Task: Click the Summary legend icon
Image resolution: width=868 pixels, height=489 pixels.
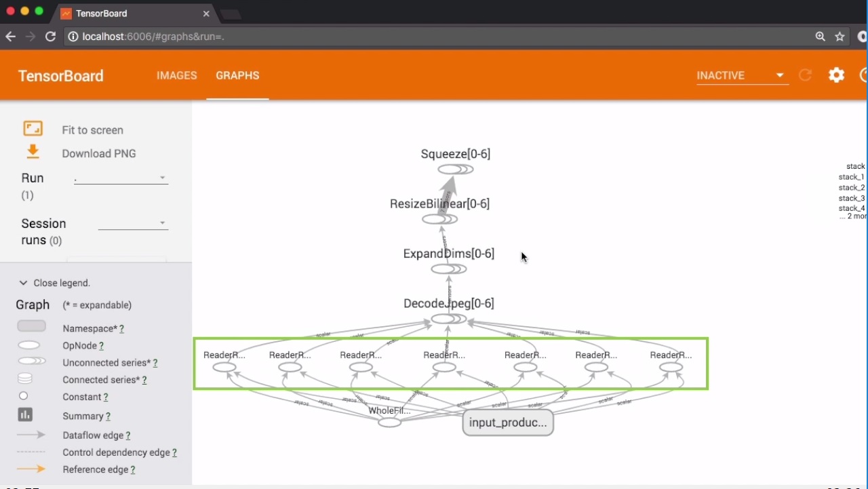Action: [25, 414]
